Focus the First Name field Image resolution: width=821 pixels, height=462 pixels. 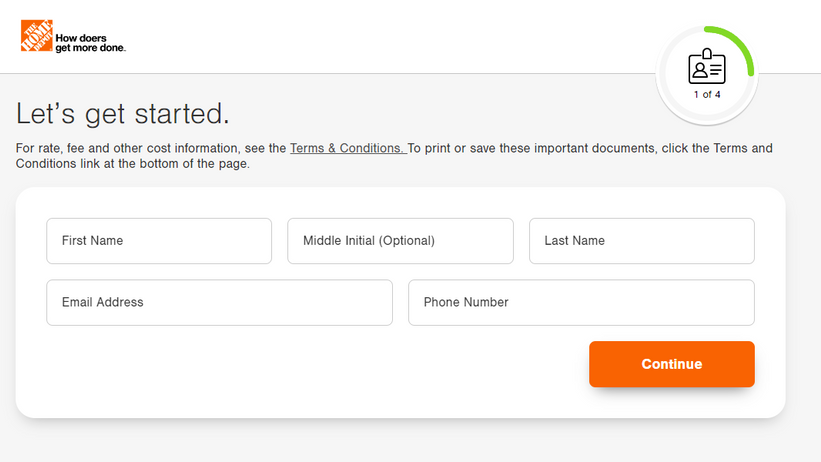[x=159, y=241]
